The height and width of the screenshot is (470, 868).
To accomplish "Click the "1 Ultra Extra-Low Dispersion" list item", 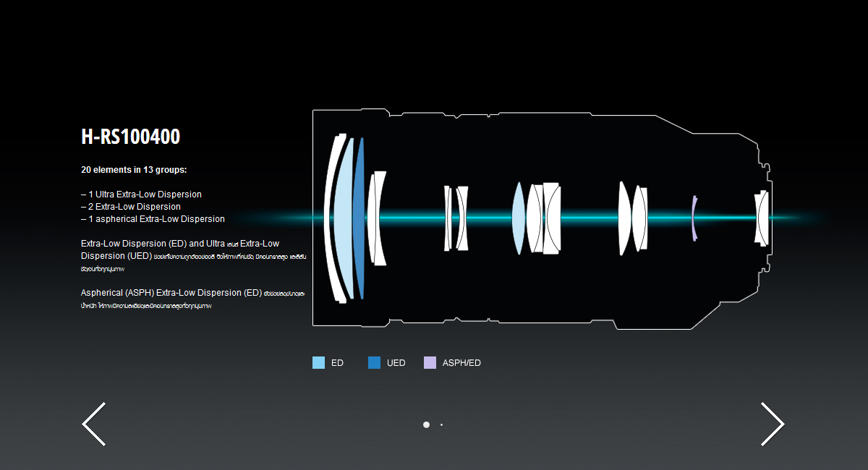I will click(141, 195).
